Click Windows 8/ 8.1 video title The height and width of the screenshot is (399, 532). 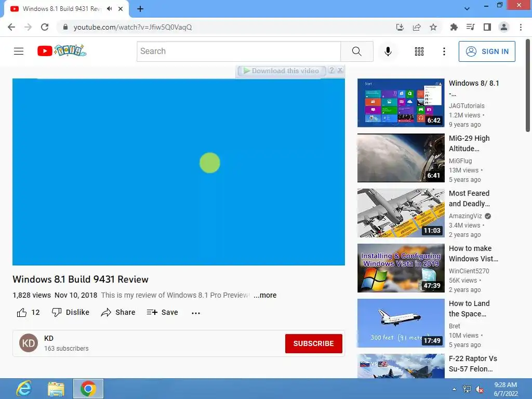[x=474, y=88]
